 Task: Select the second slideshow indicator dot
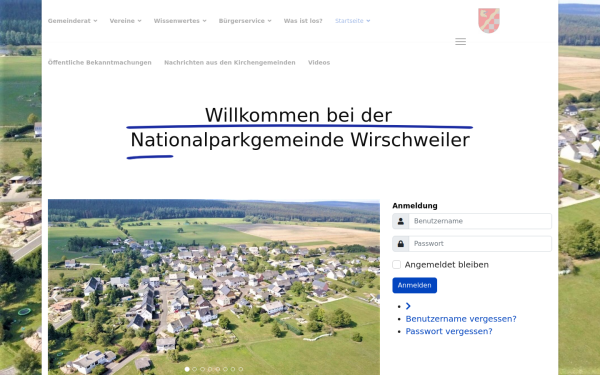point(194,369)
